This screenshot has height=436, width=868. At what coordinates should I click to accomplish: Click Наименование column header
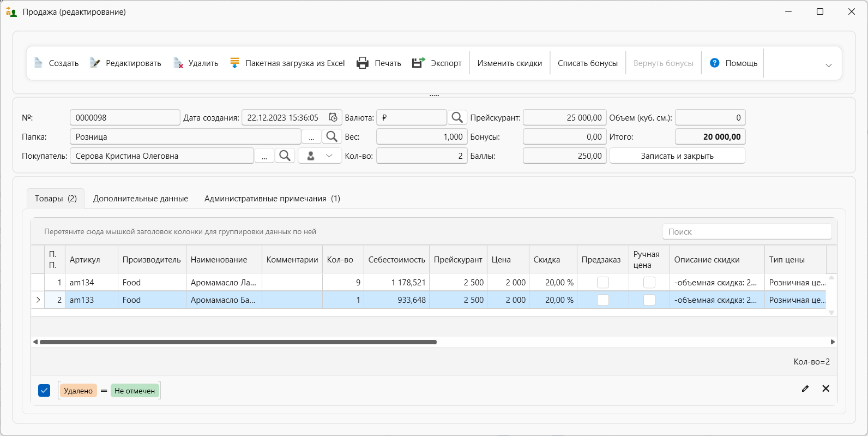coord(224,260)
